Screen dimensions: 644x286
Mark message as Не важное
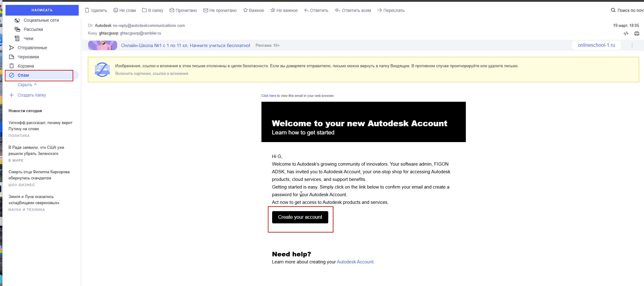click(284, 10)
